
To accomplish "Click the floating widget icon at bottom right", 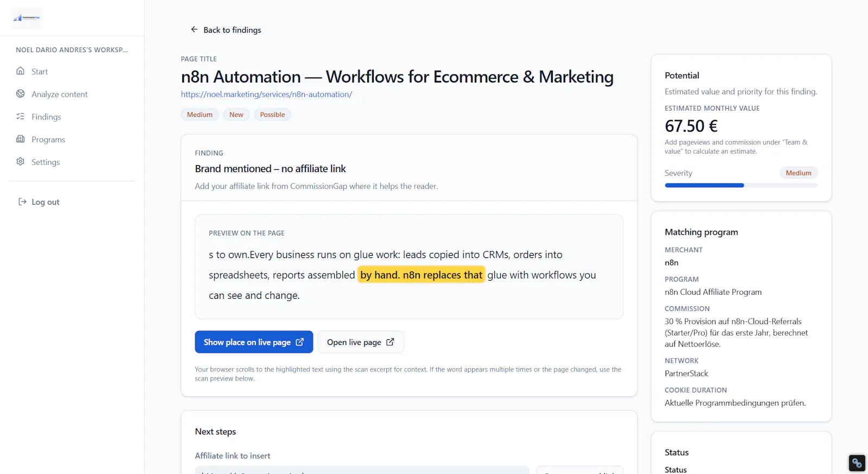I will click(857, 463).
